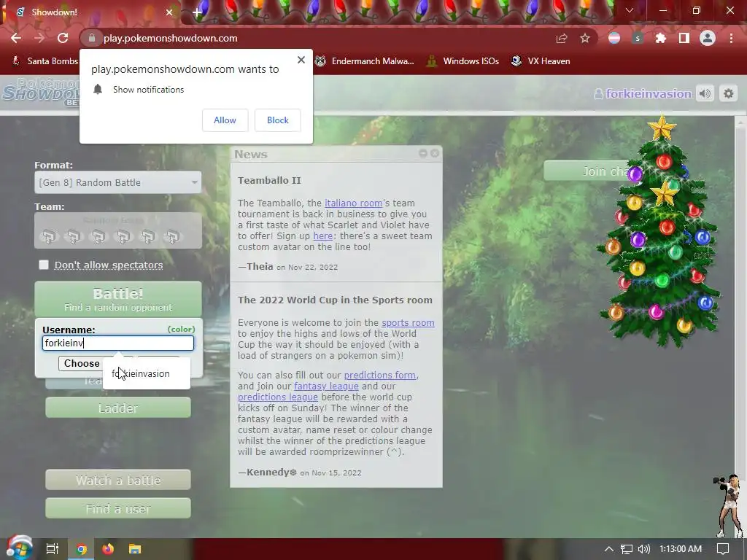Image resolution: width=747 pixels, height=560 pixels.
Task: Allow notifications from pokemonshowdown
Action: (225, 120)
